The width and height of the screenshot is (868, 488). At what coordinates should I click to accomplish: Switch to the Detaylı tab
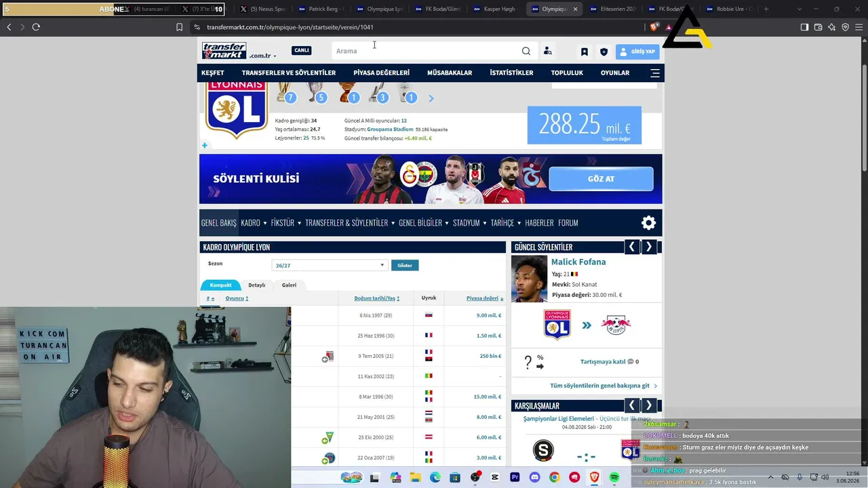click(256, 285)
